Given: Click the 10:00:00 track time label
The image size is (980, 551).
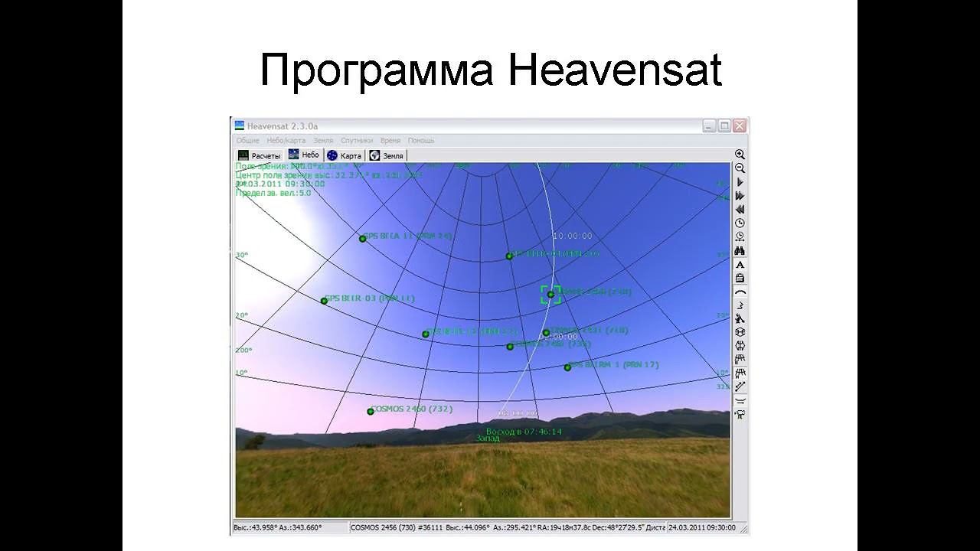Looking at the screenshot, I should (x=573, y=236).
